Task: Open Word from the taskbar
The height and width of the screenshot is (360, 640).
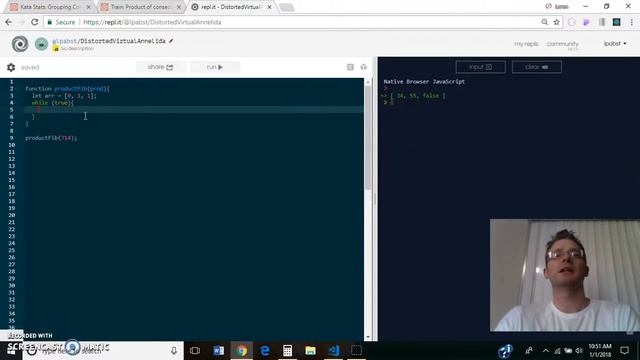Action: click(x=218, y=350)
